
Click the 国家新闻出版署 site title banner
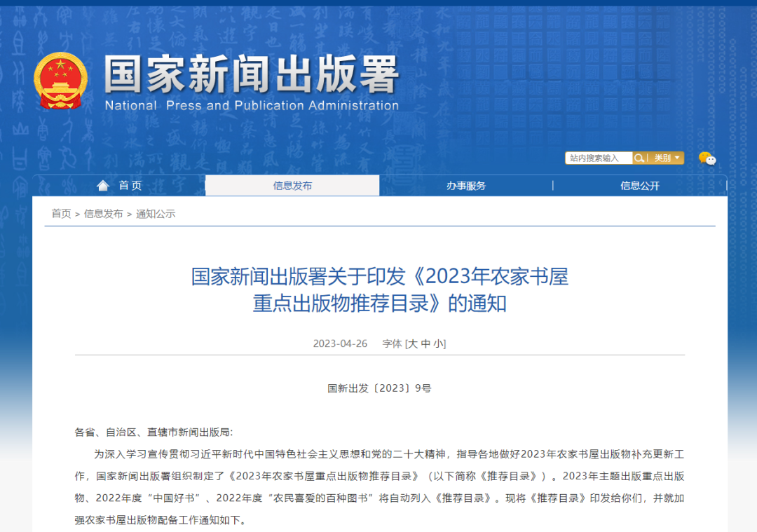click(251, 74)
